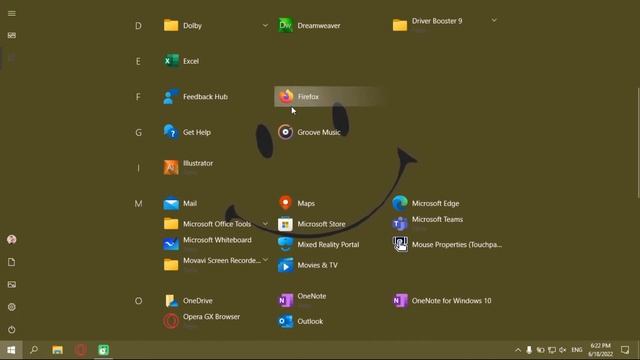
Task: Click the volume icon in tray
Action: tap(563, 350)
